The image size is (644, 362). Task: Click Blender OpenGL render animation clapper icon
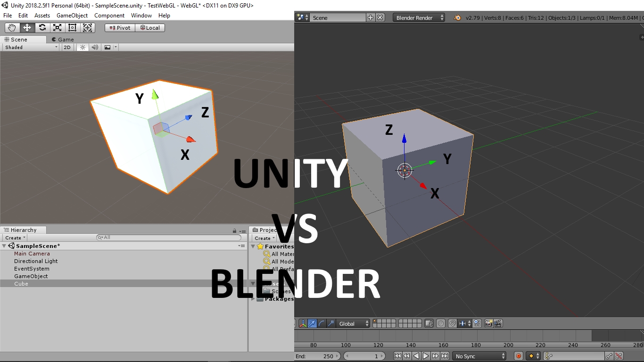click(498, 323)
